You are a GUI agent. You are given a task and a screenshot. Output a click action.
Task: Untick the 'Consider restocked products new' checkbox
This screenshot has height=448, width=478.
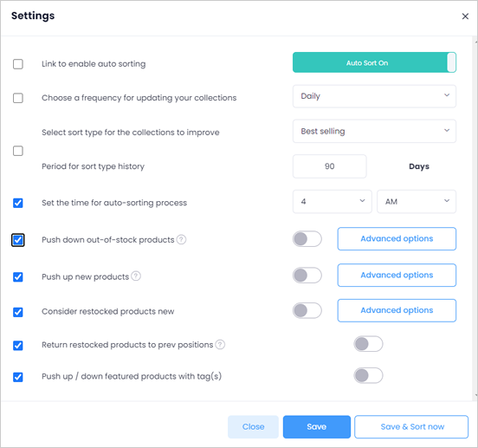pyautogui.click(x=18, y=312)
